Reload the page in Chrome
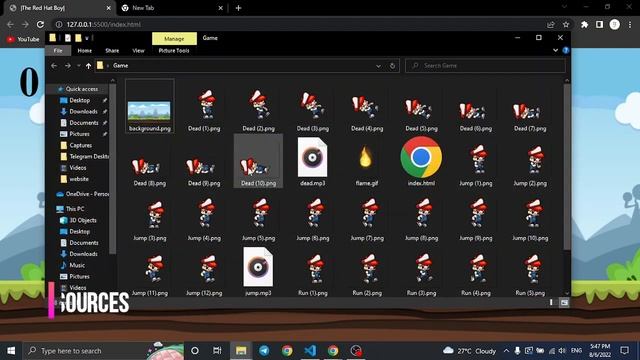The width and height of the screenshot is (640, 360). tap(40, 24)
